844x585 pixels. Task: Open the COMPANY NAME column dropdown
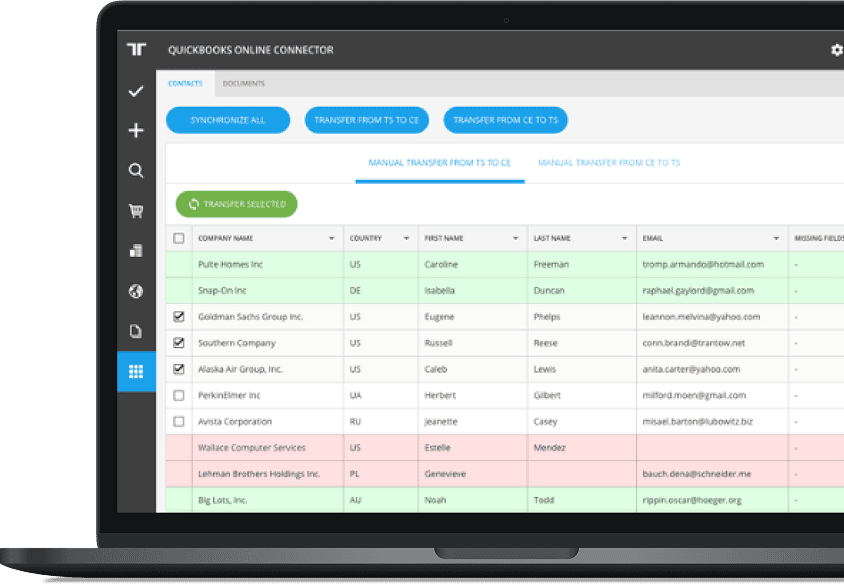330,238
